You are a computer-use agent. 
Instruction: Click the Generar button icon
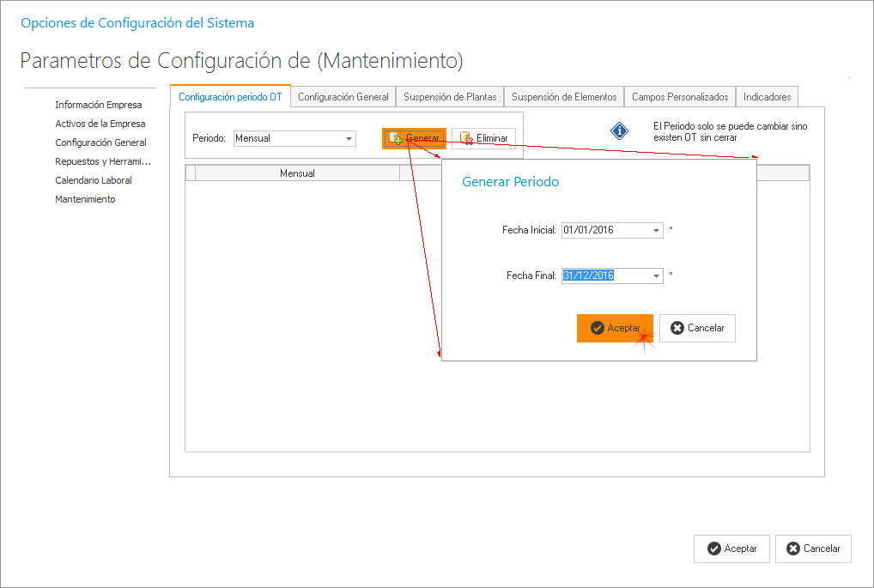[x=396, y=138]
